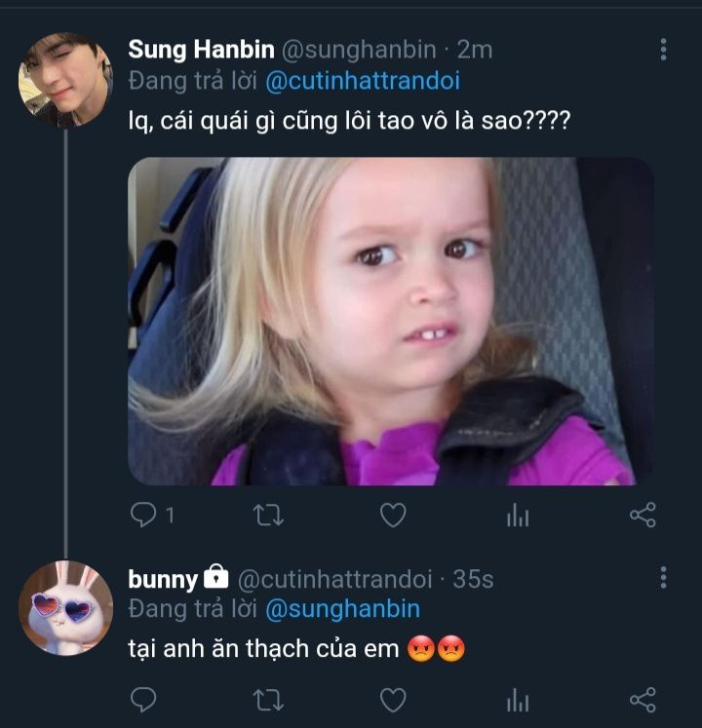Open more options on bunny's tweet

coord(663,577)
